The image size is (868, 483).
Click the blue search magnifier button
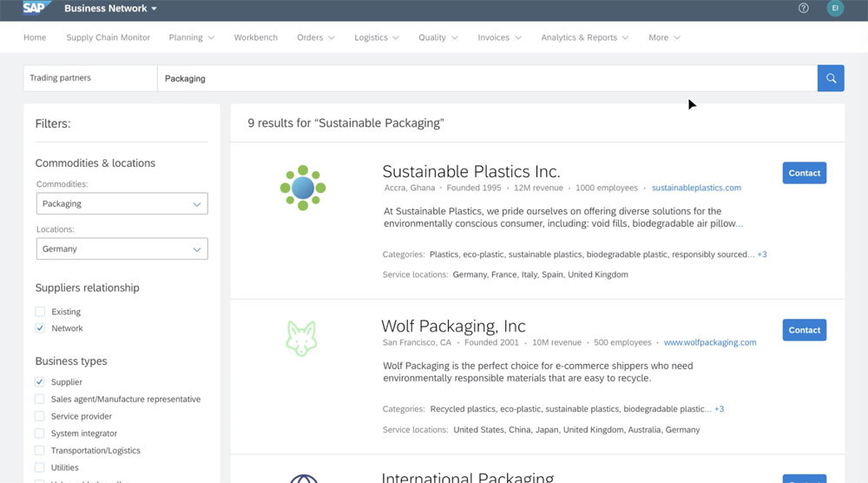tap(831, 78)
